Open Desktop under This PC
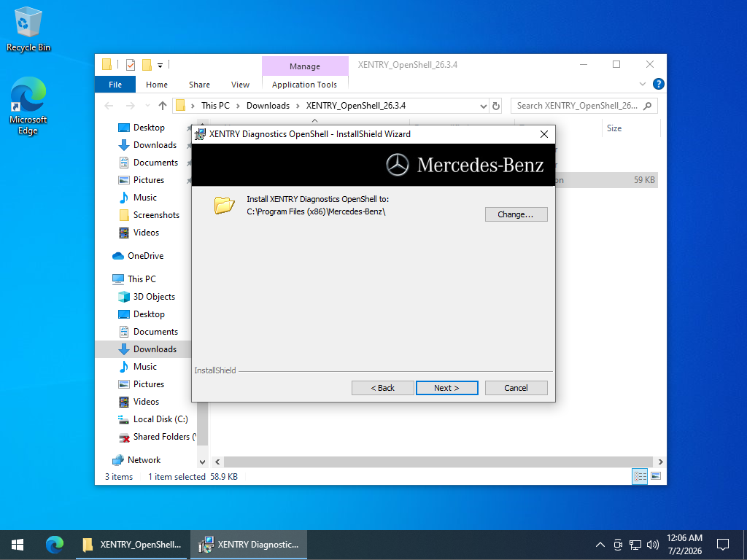Image resolution: width=747 pixels, height=560 pixels. (149, 314)
